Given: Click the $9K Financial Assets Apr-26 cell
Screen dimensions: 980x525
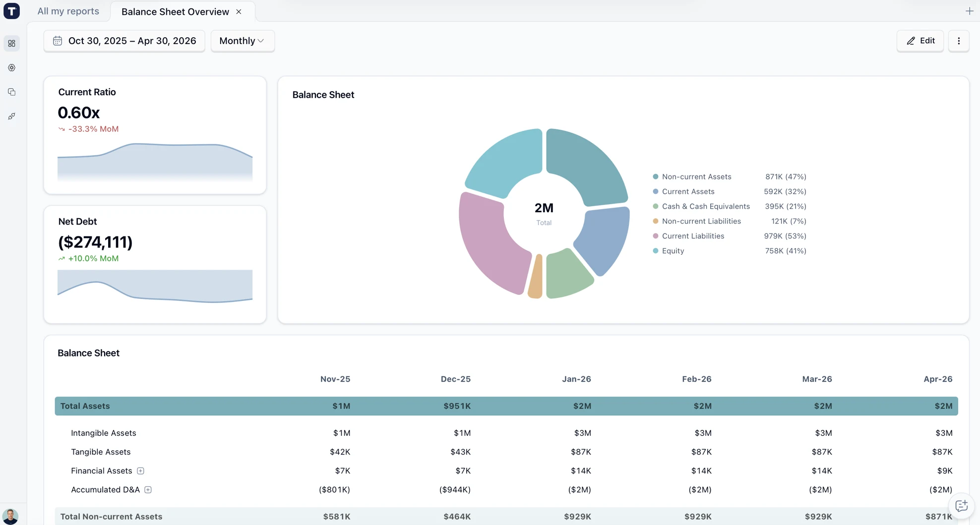Looking at the screenshot, I should pyautogui.click(x=945, y=471).
